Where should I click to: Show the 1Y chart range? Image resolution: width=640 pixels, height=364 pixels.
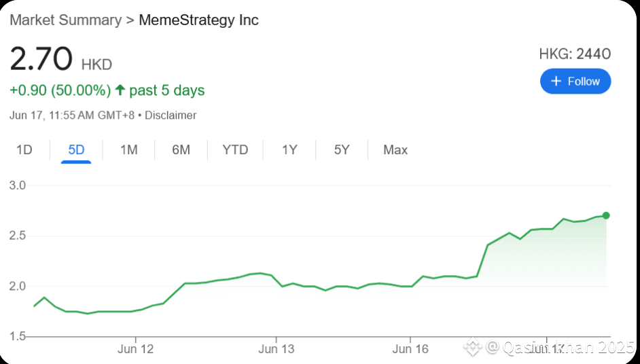[289, 150]
